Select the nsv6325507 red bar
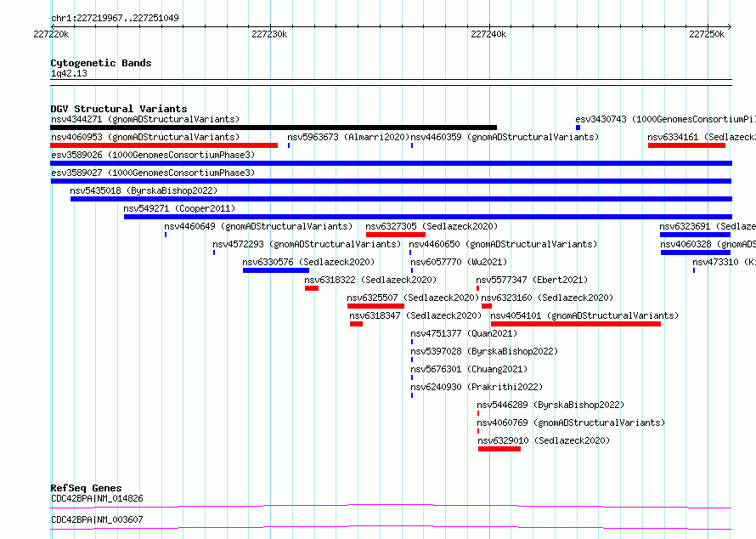 click(x=375, y=306)
